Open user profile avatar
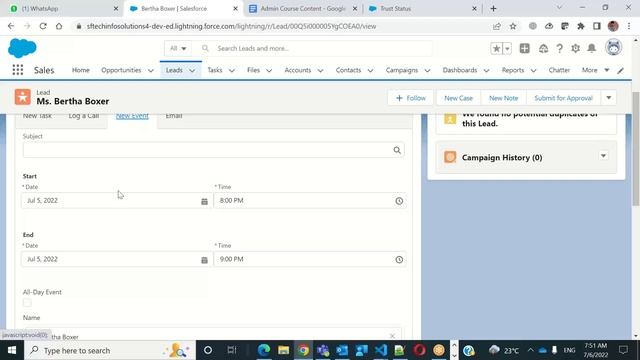640x360 pixels. (x=613, y=48)
